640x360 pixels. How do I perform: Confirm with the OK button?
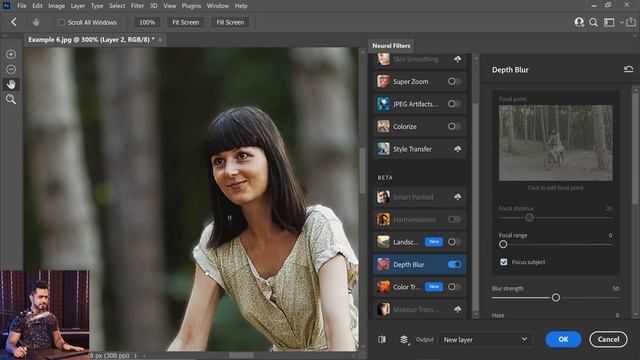[563, 339]
